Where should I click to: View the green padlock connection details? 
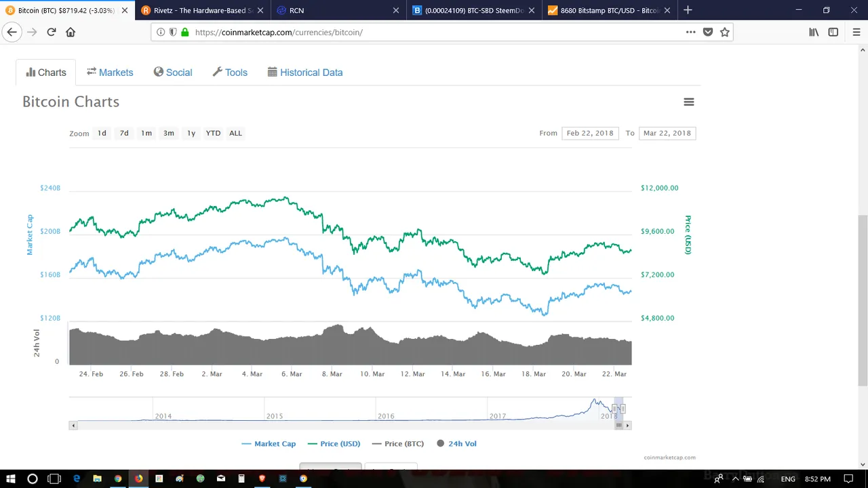point(184,32)
